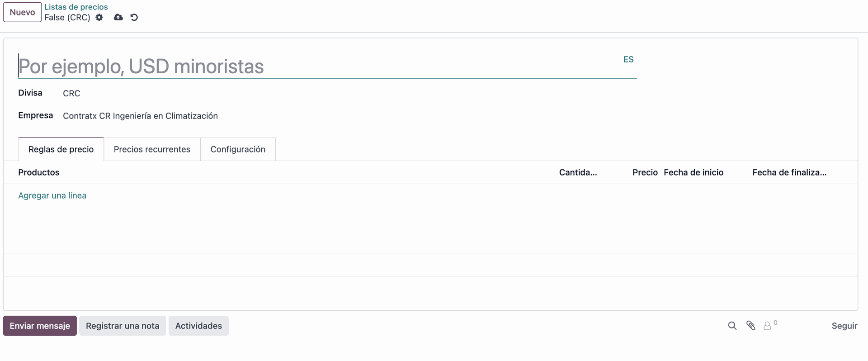Click the Empresa field label
This screenshot has height=361, width=868.
35,115
